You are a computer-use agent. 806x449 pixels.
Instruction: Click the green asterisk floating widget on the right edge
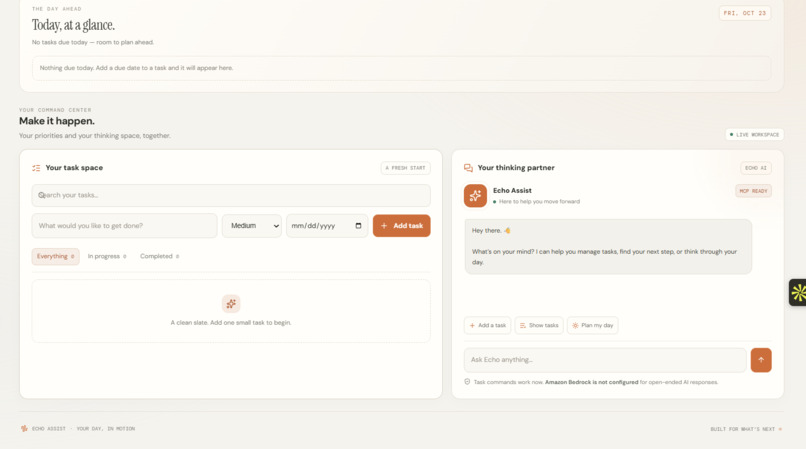(x=798, y=293)
